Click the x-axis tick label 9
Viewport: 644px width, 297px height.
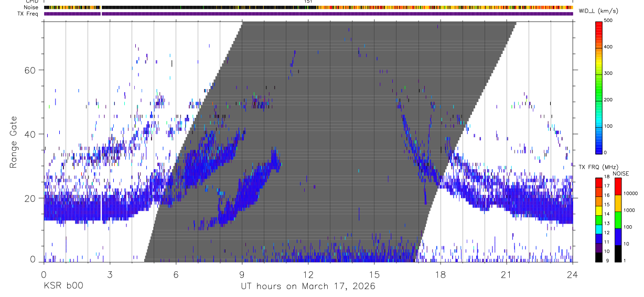pyautogui.click(x=242, y=274)
